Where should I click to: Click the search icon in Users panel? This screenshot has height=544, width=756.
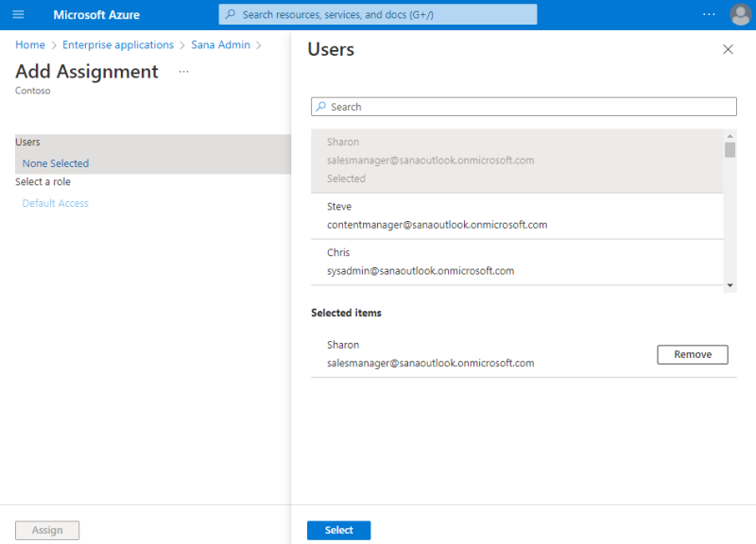tap(321, 107)
